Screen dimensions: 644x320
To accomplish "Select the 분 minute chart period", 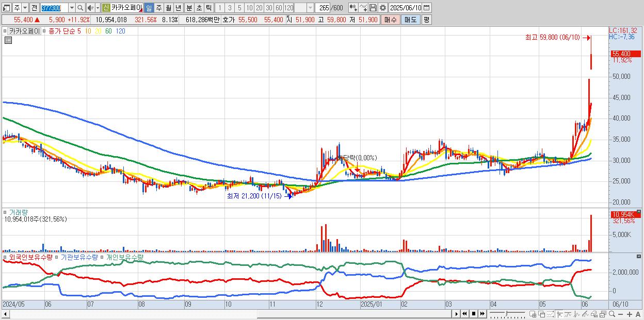I will click(x=189, y=8).
